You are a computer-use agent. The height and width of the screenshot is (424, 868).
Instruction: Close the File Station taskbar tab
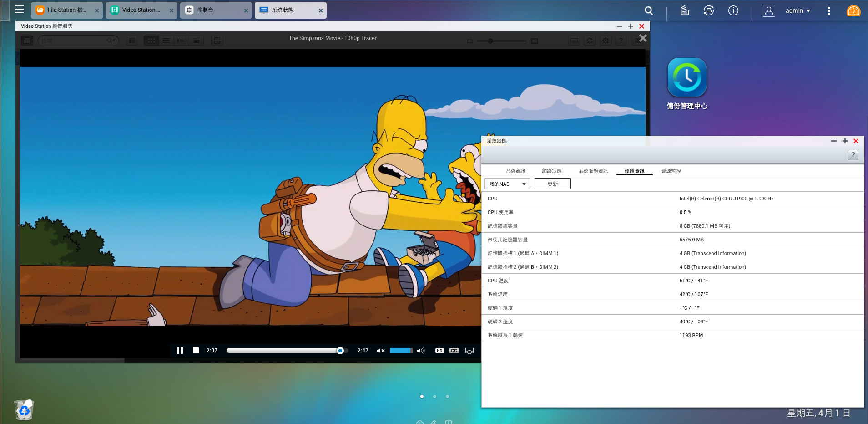pos(97,10)
